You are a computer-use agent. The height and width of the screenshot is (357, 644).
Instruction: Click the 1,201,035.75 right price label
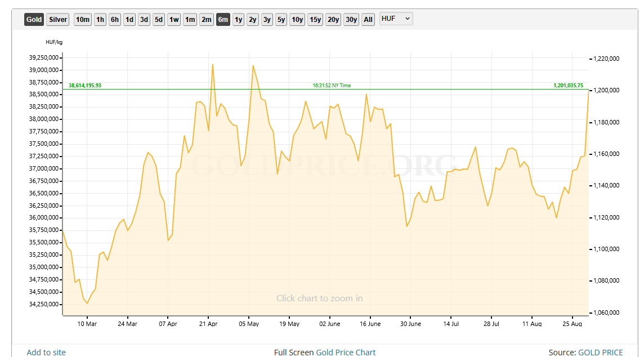568,86
